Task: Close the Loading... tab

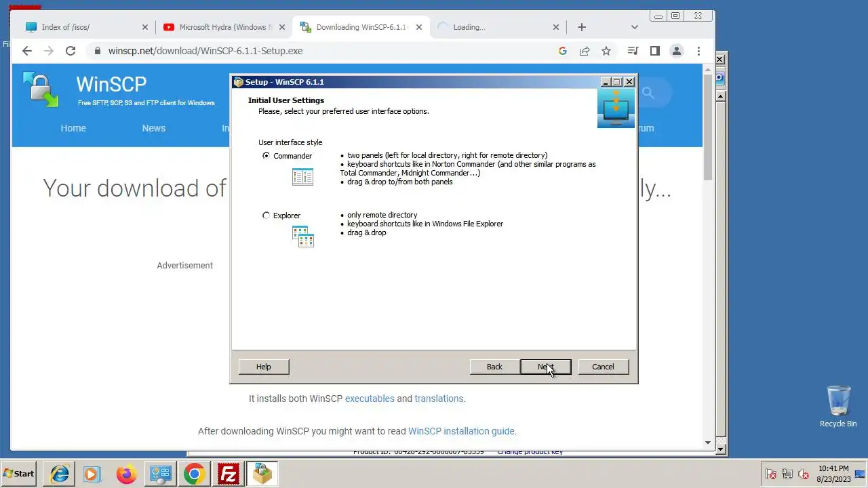Action: tap(556, 27)
